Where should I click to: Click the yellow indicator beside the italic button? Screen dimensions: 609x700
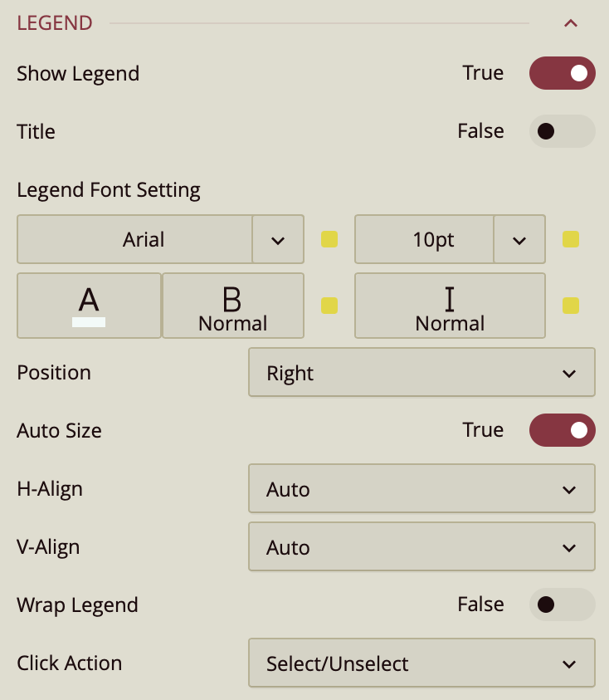point(570,306)
